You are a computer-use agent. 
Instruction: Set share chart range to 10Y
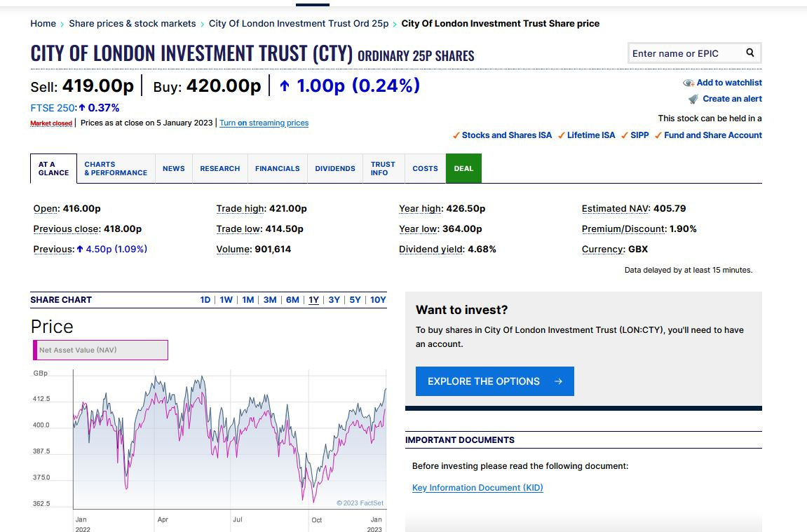click(379, 300)
